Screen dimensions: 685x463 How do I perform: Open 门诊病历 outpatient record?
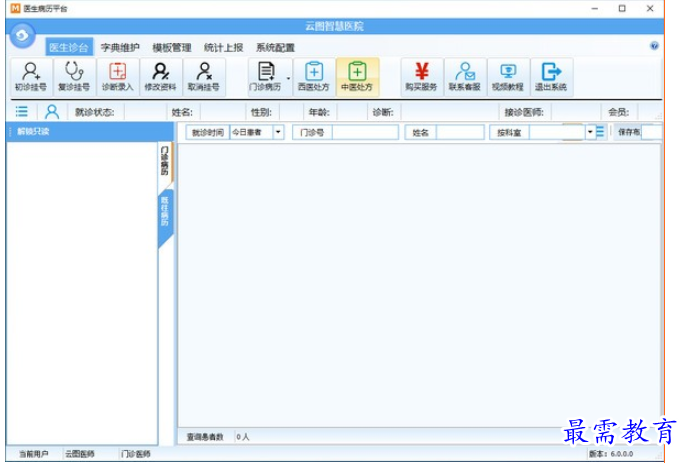(266, 77)
